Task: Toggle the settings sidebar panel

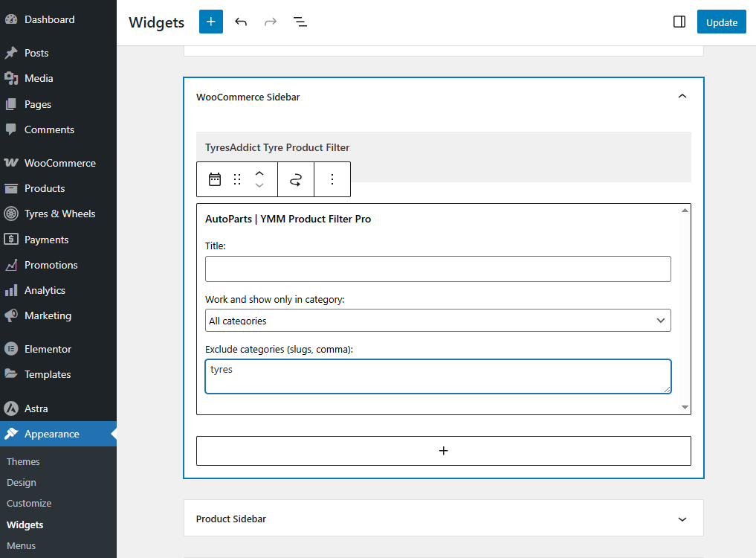Action: (679, 22)
